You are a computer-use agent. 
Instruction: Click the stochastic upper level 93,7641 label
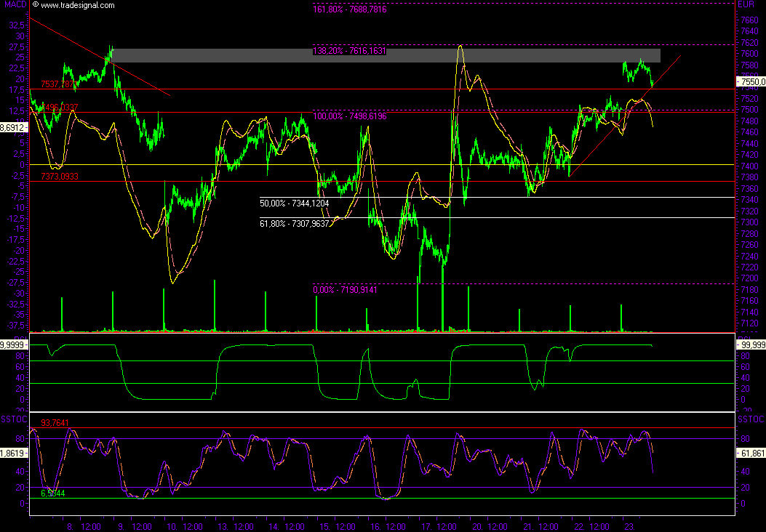55,423
